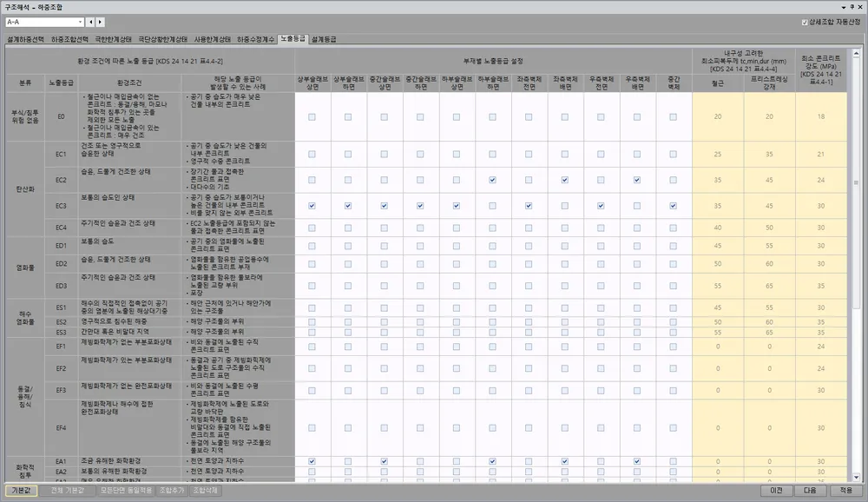Open the window options arrow in title bar

click(x=844, y=7)
